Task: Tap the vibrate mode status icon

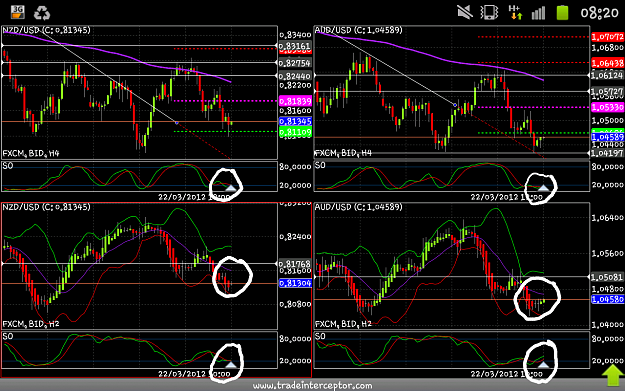Action: click(x=489, y=12)
